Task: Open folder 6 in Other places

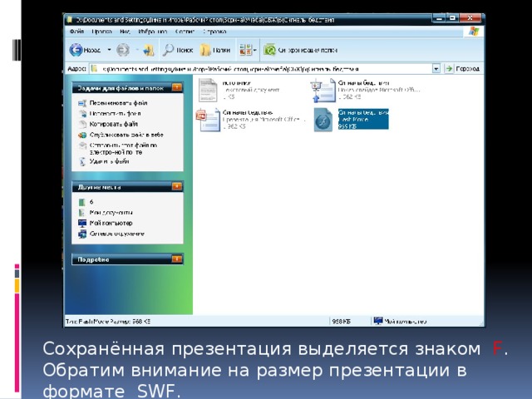Action: coord(91,202)
